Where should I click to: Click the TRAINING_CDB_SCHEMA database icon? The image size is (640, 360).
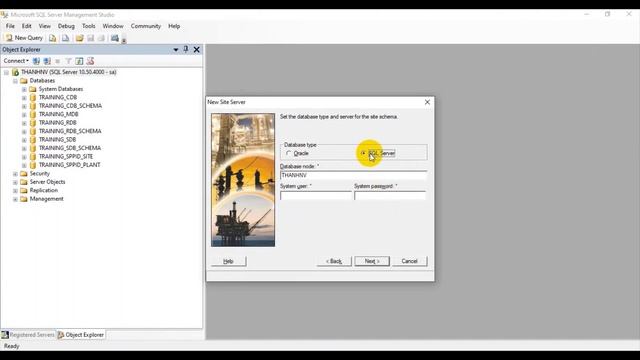[x=33, y=106]
